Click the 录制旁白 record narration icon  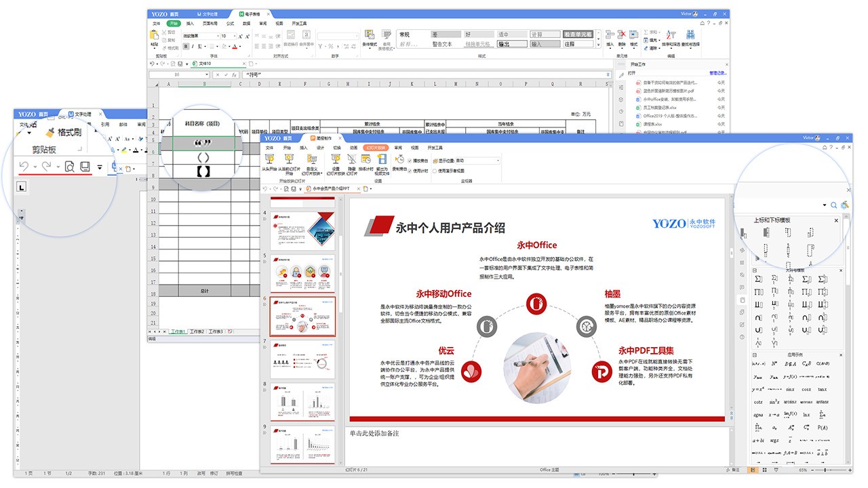click(401, 161)
